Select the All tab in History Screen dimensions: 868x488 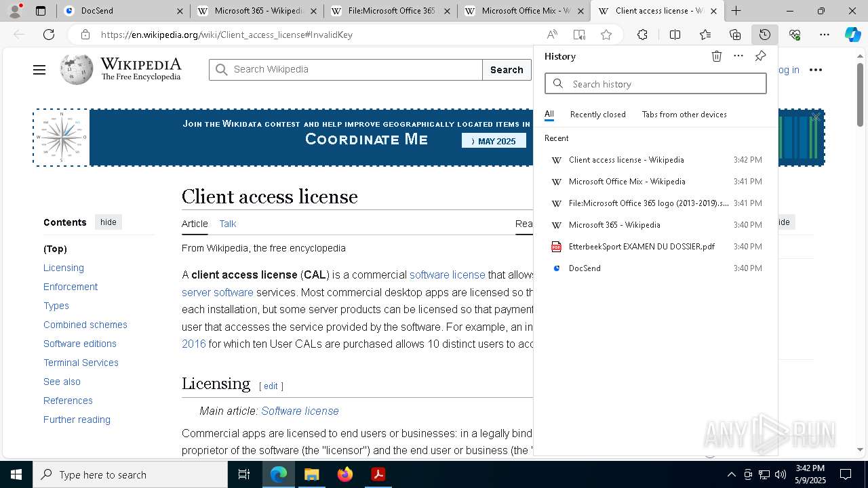pyautogui.click(x=549, y=115)
